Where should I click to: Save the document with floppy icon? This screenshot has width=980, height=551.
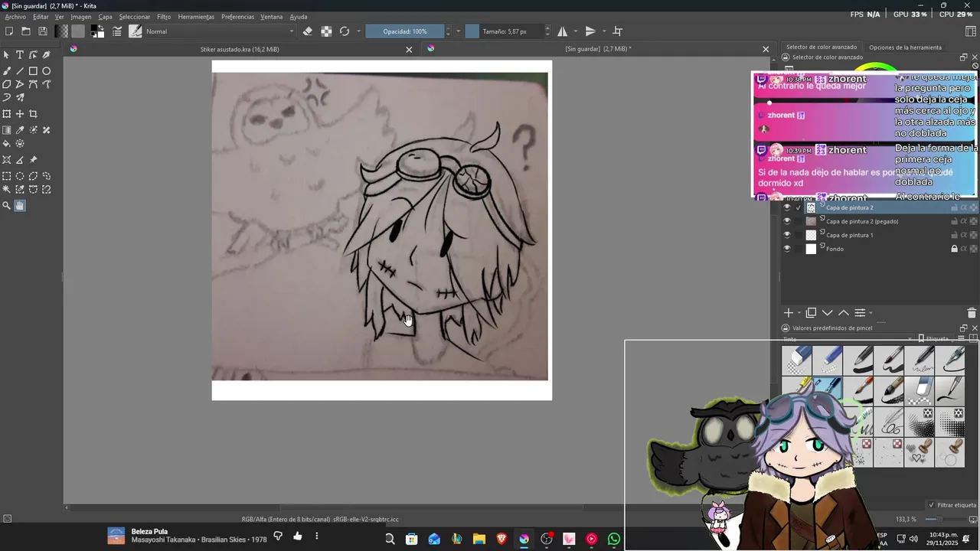coord(43,31)
